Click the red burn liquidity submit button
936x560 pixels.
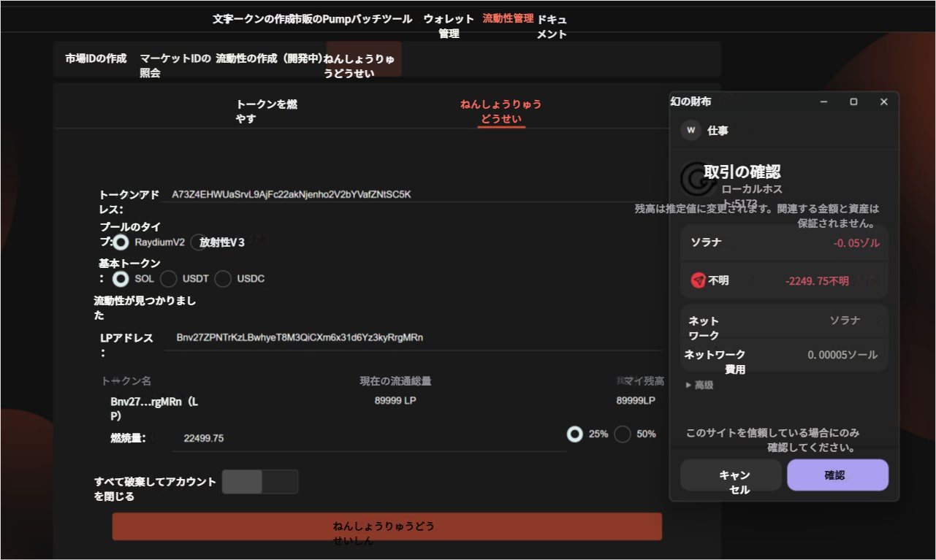(387, 526)
